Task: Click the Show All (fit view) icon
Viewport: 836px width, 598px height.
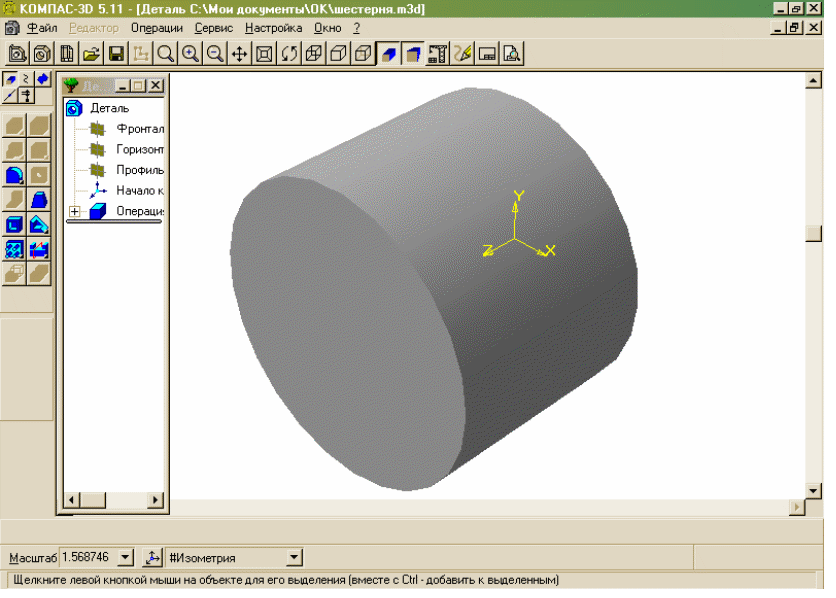Action: pyautogui.click(x=265, y=54)
